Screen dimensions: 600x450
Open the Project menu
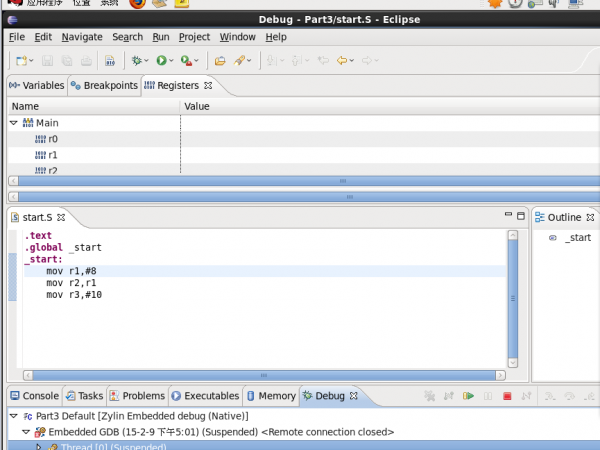point(194,37)
